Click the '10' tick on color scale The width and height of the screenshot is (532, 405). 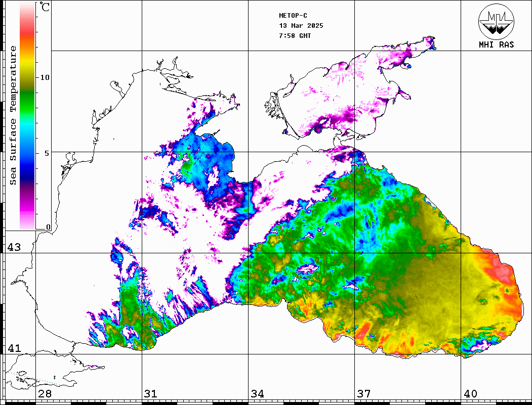(x=45, y=77)
